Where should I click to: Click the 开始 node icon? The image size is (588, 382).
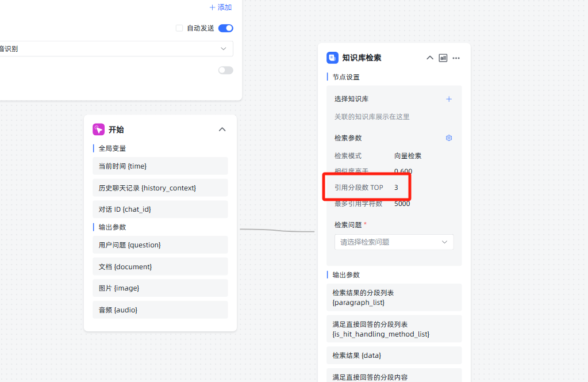click(99, 129)
